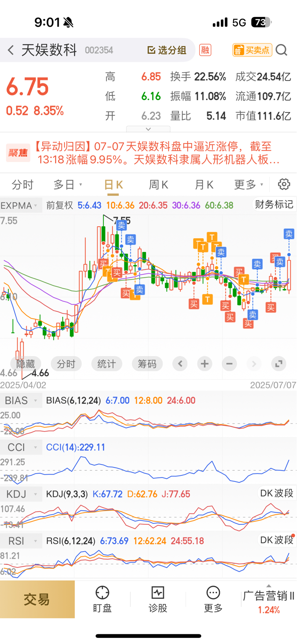Tap the 融 margin trading badge
This screenshot has width=297, height=644.
pyautogui.click(x=205, y=50)
